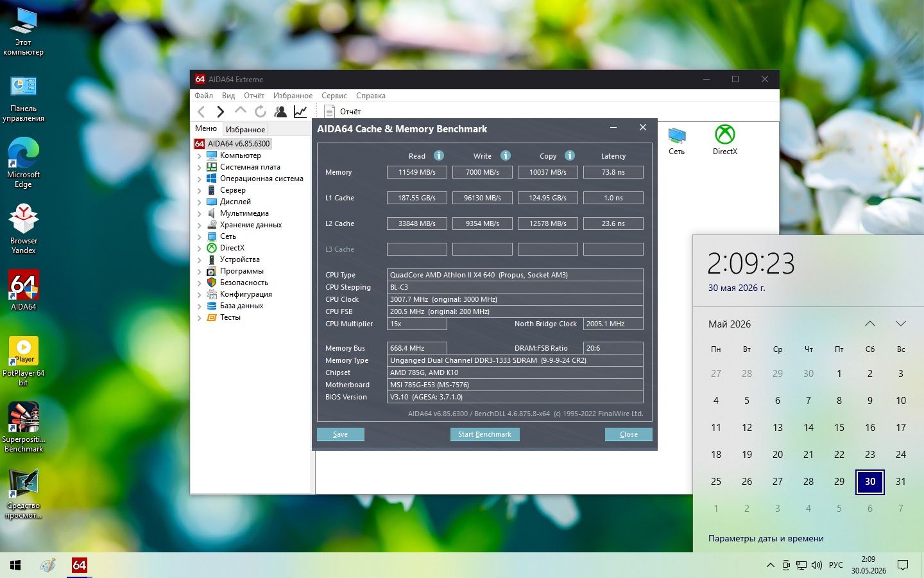Click the Copy info icon

pos(570,155)
